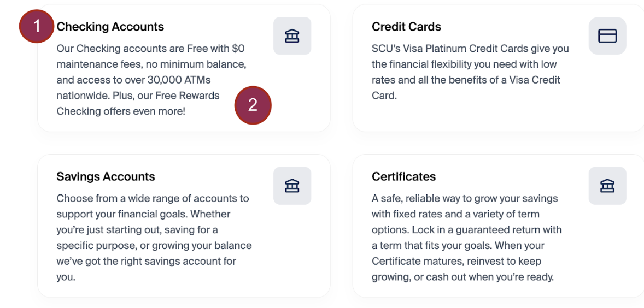Click the Checking Accounts description paragraph
The width and height of the screenshot is (644, 308).
148,72
